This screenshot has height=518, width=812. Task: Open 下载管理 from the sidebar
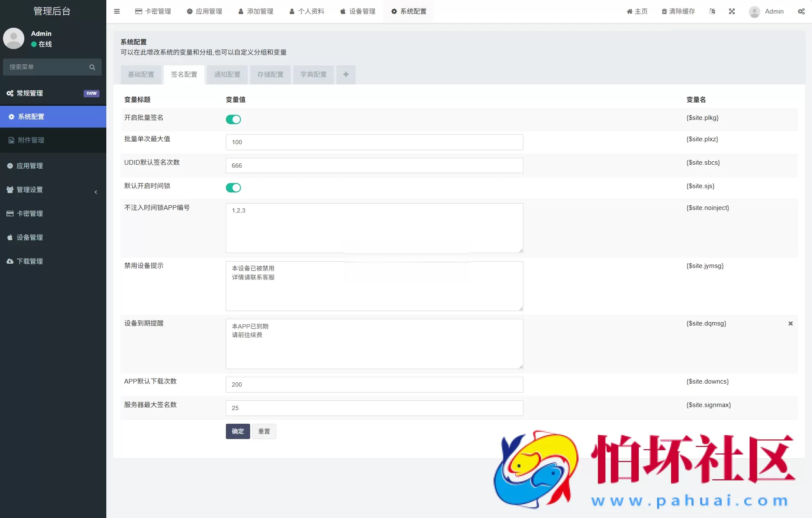tap(29, 261)
